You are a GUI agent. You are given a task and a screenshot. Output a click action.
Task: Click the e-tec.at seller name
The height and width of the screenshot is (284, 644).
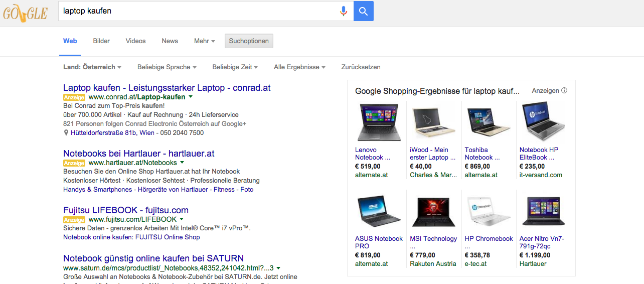point(476,263)
